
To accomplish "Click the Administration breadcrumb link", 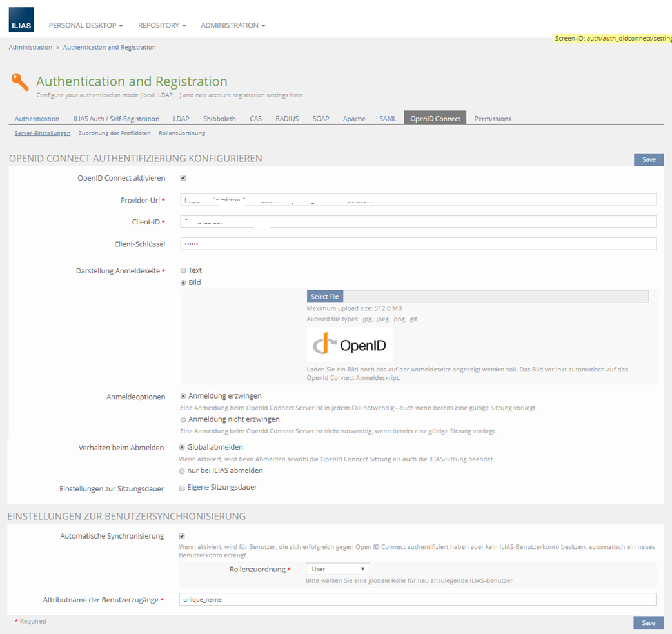I will coord(30,47).
